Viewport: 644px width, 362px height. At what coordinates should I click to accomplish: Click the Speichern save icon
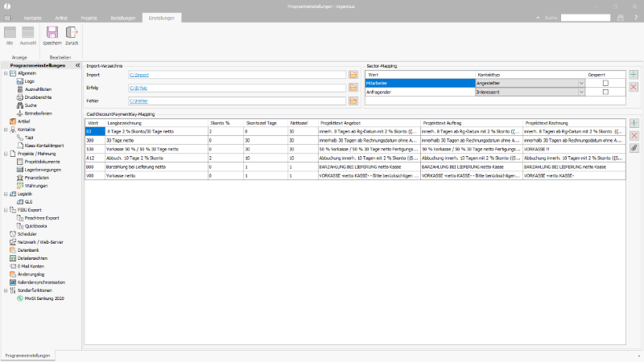coord(52,32)
